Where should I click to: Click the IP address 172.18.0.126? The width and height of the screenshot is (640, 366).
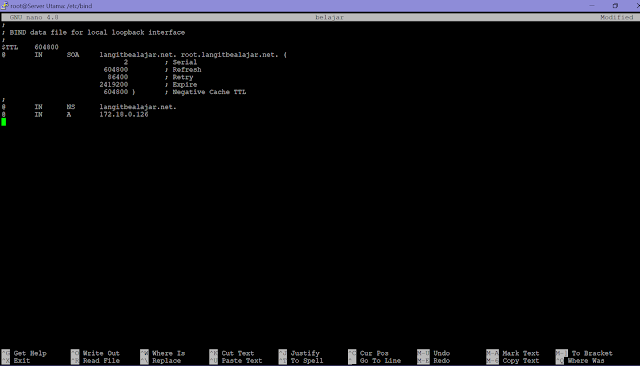(x=124, y=115)
